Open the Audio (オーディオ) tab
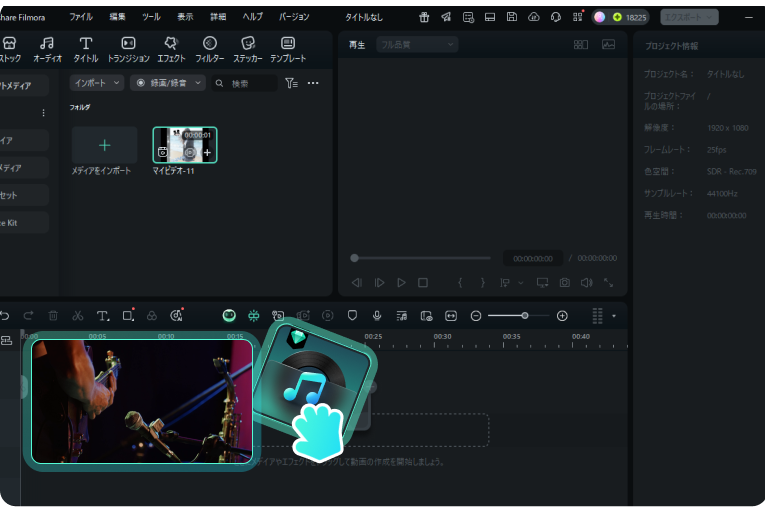768x507 pixels. [48, 49]
